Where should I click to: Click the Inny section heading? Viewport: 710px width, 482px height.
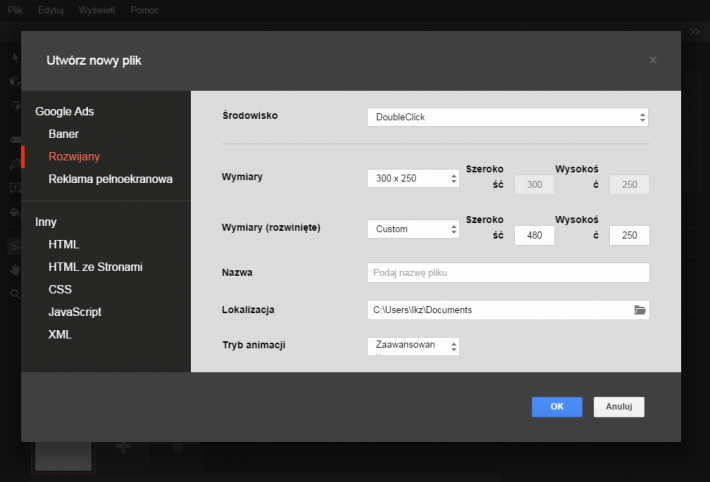[x=46, y=222]
